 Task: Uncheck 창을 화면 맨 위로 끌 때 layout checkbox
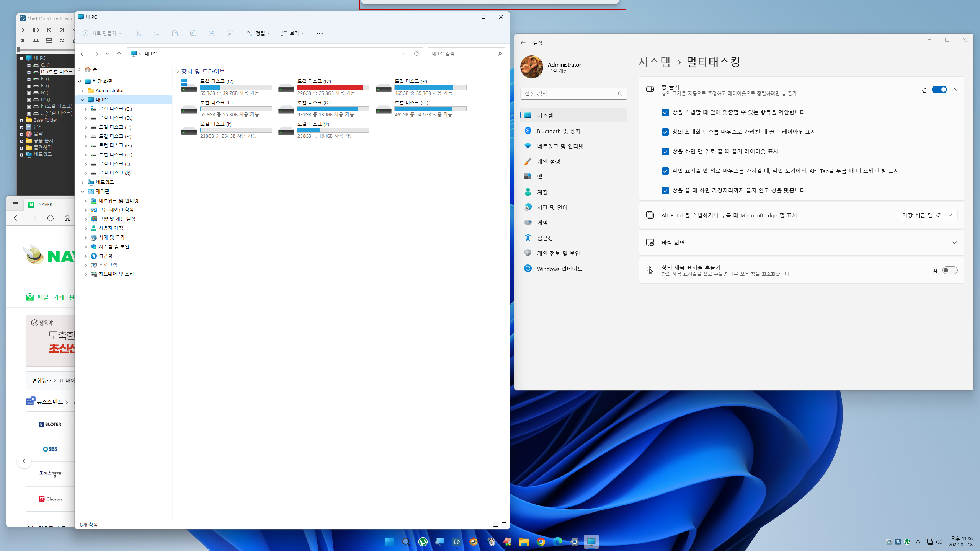[665, 152]
